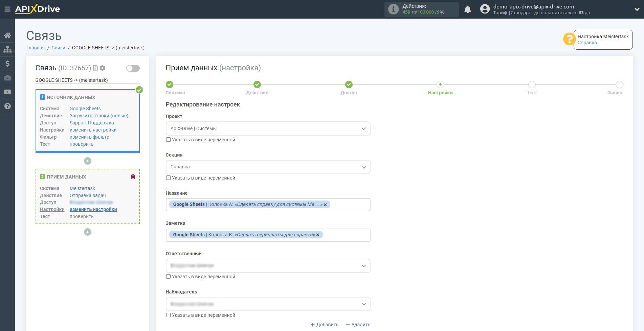Click the Удалить link
This screenshot has height=331, width=644.
pos(358,325)
